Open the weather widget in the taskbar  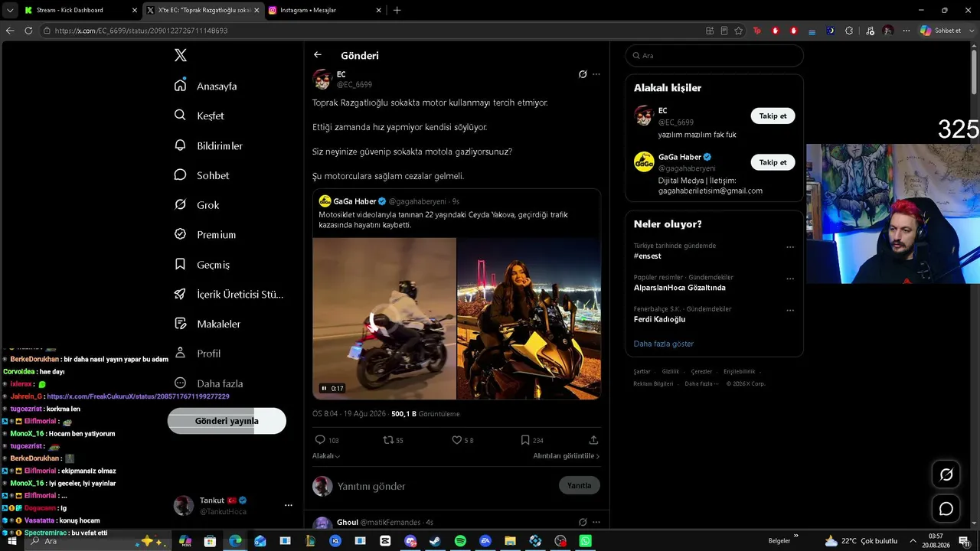click(x=861, y=540)
